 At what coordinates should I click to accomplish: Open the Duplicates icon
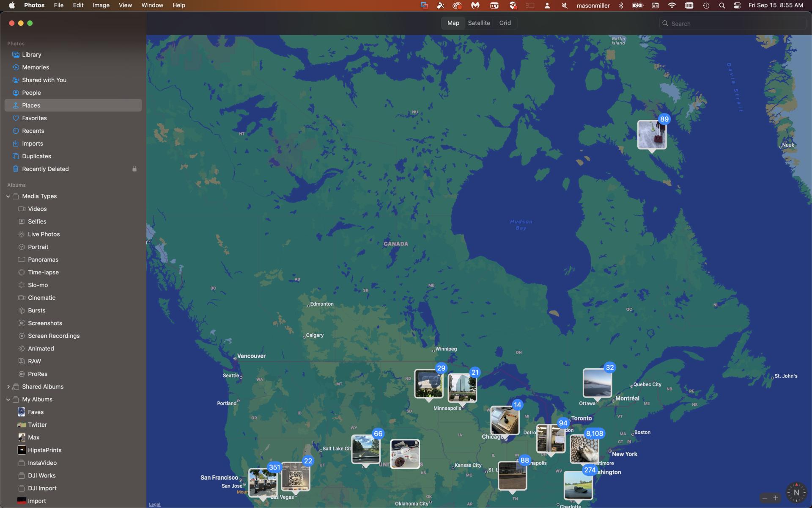[x=16, y=156]
